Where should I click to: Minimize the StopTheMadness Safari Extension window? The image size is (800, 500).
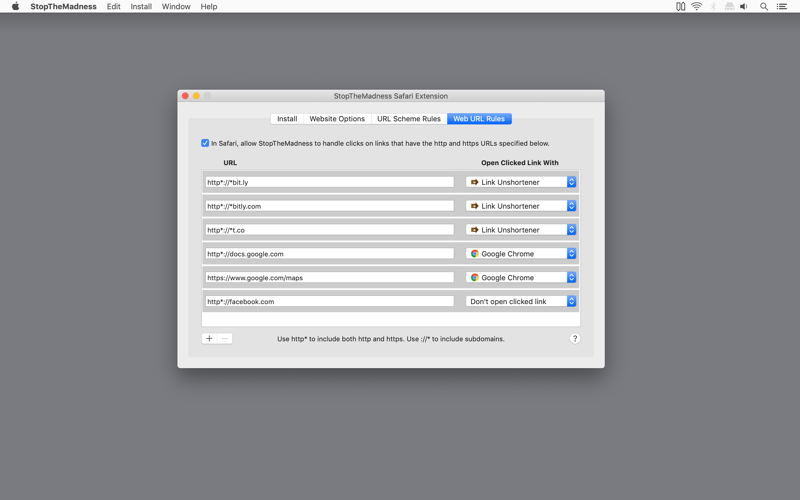(196, 95)
